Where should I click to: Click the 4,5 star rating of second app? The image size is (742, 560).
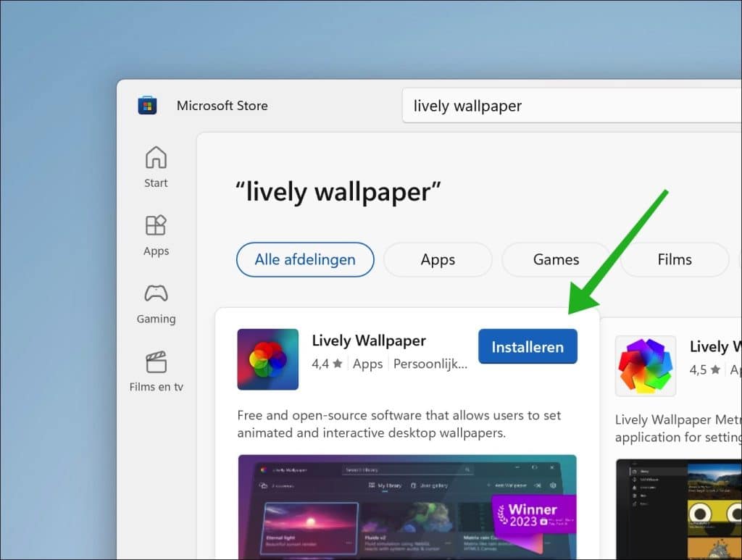point(704,370)
